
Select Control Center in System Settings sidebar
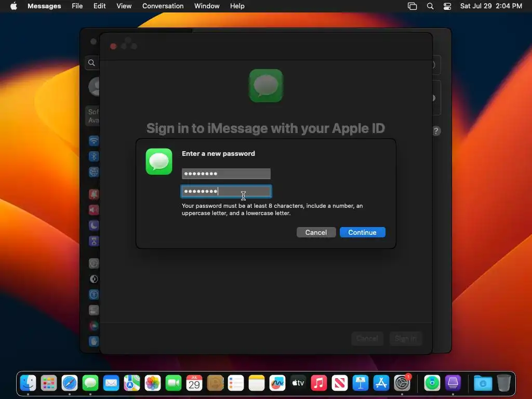pos(94,310)
